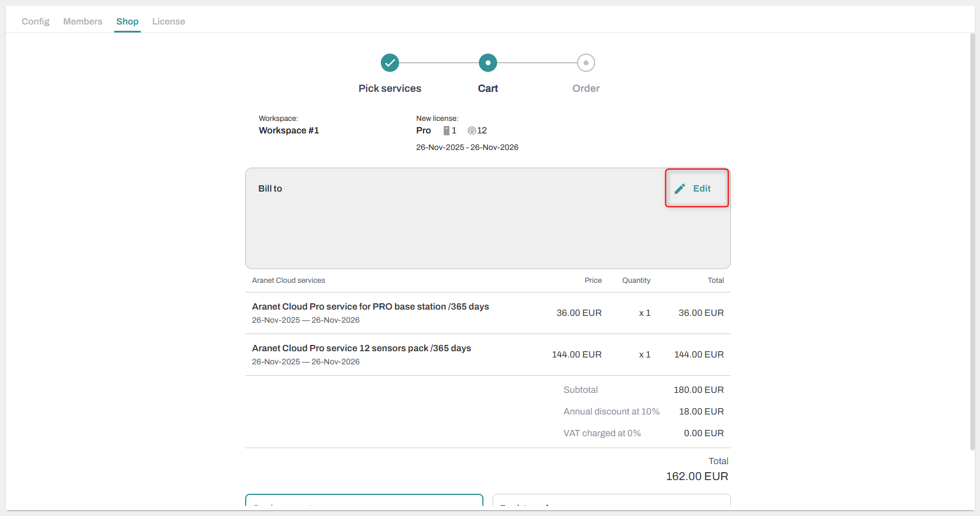Click the pencil icon beside Edit
The image size is (980, 516).
pyautogui.click(x=680, y=189)
